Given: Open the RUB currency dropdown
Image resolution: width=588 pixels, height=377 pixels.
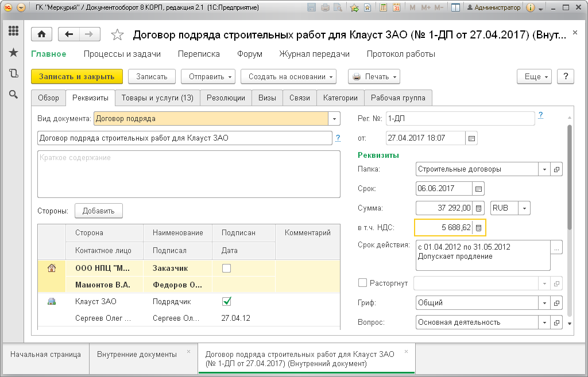Looking at the screenshot, I should pos(524,208).
